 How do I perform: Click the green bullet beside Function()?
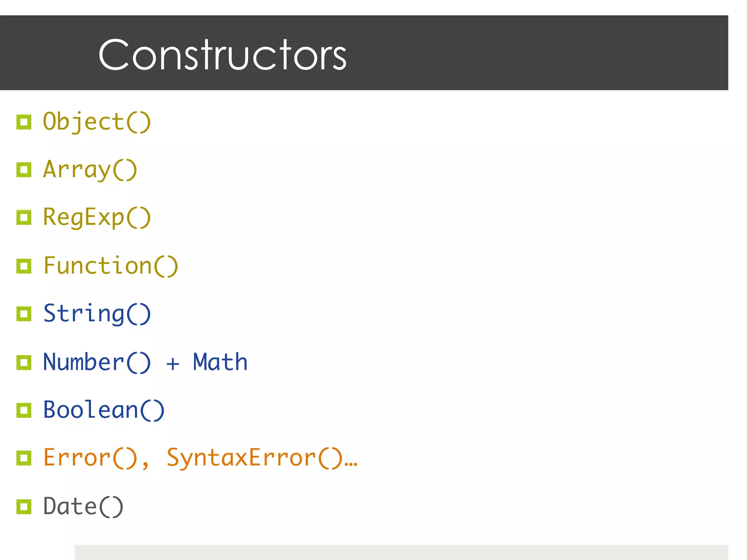pyautogui.click(x=24, y=266)
